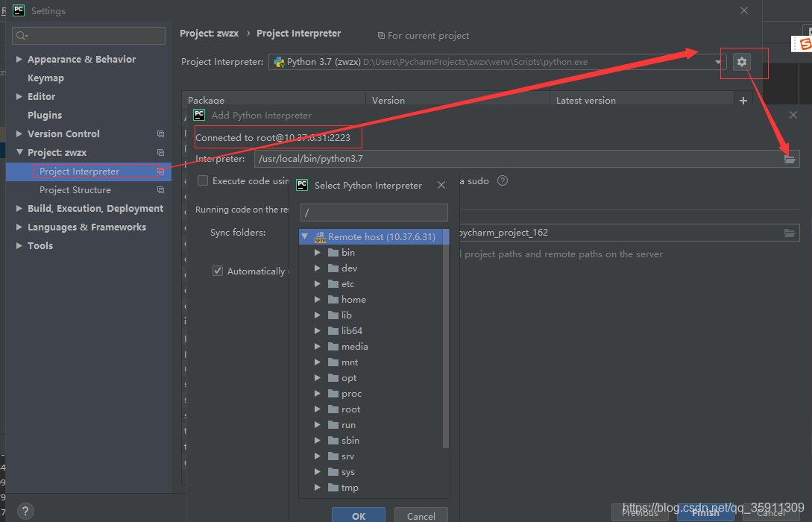
Task: Select the proc folder row
Action: [x=371, y=394]
